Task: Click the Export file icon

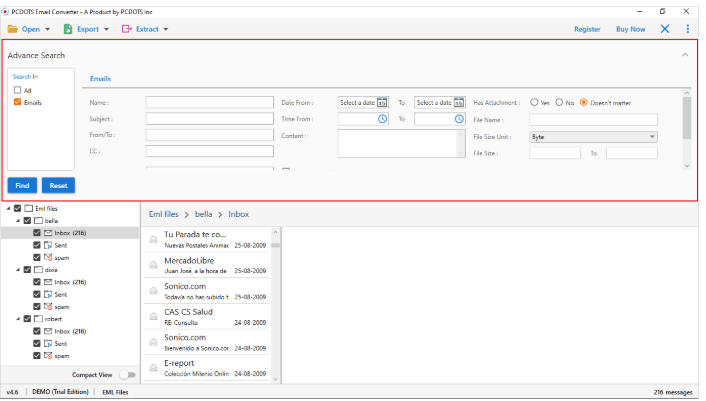Action: [68, 29]
